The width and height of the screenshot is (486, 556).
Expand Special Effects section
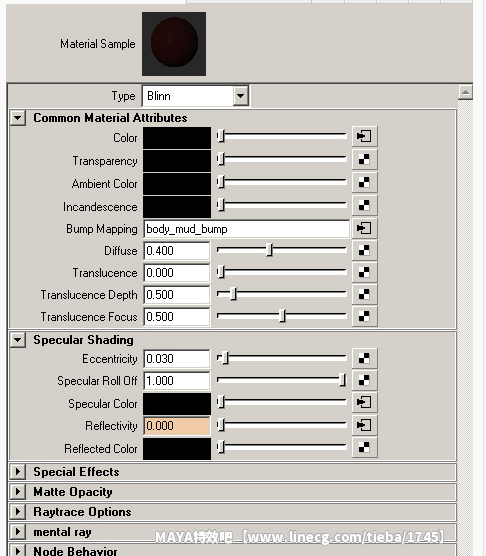tap(17, 472)
